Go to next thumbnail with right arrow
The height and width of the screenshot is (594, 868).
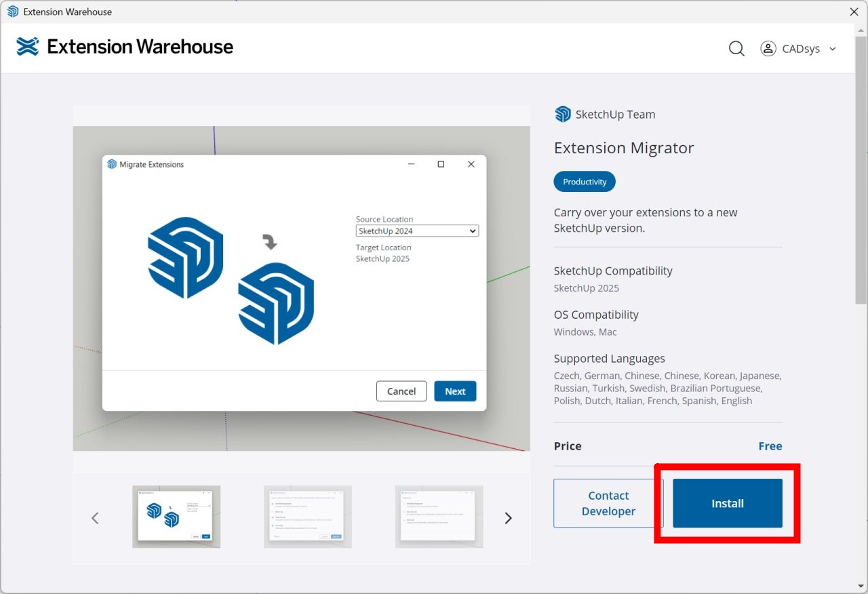pyautogui.click(x=508, y=518)
